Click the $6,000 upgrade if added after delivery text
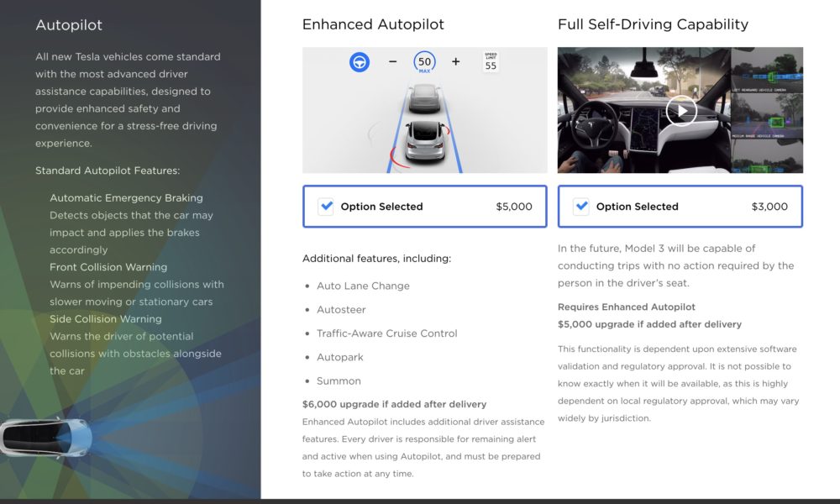 (394, 404)
